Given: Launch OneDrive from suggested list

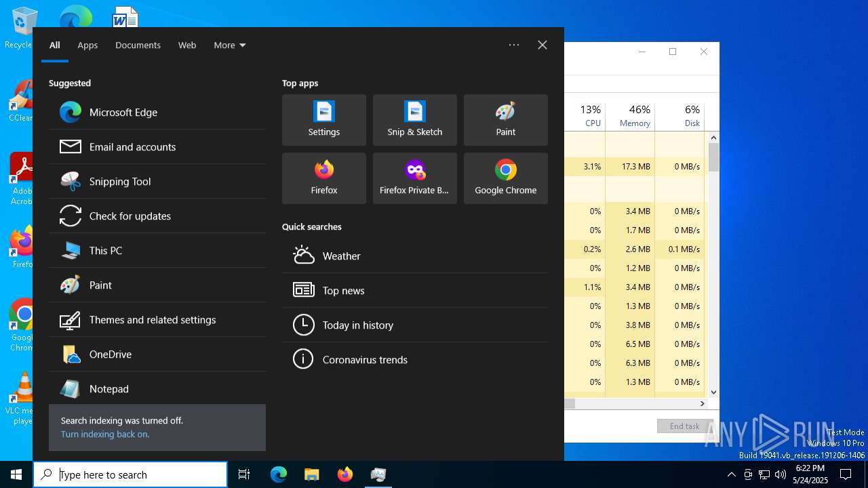Looking at the screenshot, I should [x=157, y=354].
